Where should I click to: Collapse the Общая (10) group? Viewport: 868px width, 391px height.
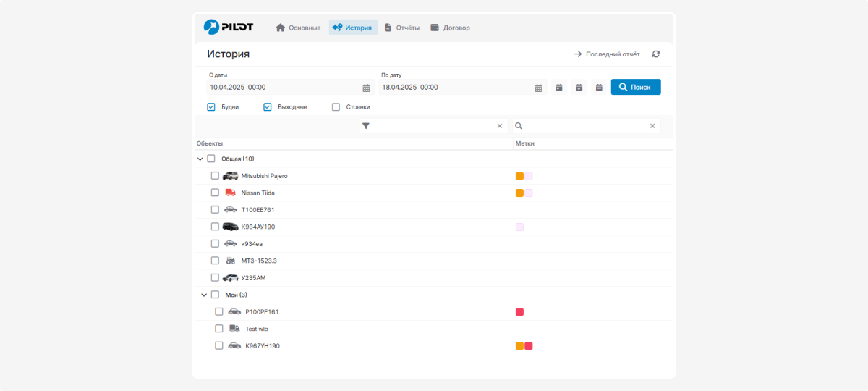tap(200, 159)
